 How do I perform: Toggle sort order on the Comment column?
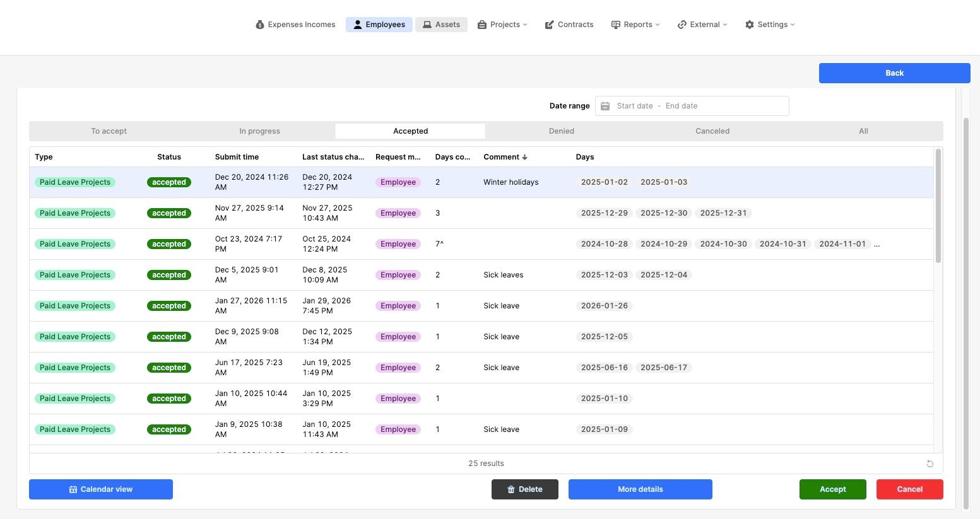524,156
